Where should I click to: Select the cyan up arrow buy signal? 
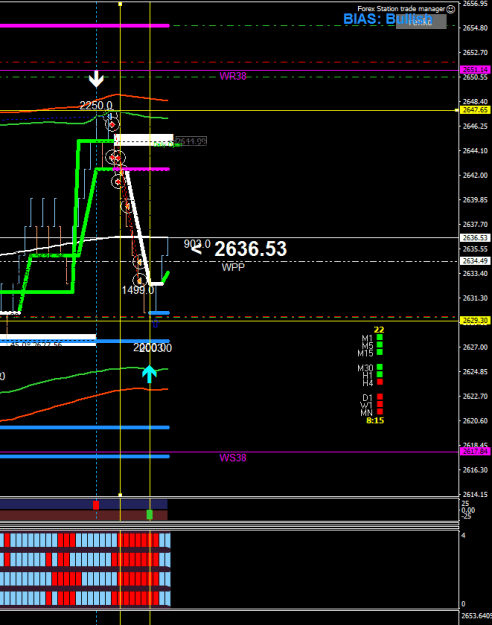149,374
